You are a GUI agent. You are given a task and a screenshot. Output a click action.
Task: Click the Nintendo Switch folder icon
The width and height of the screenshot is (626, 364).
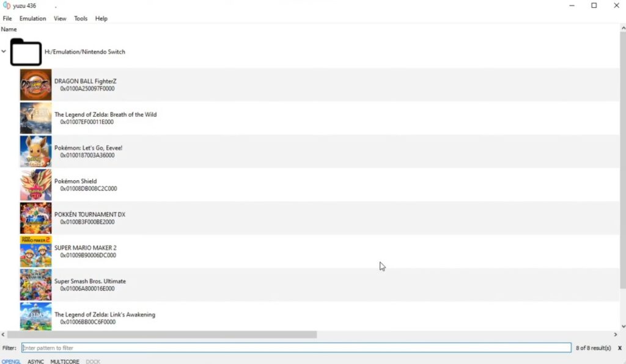click(x=26, y=53)
